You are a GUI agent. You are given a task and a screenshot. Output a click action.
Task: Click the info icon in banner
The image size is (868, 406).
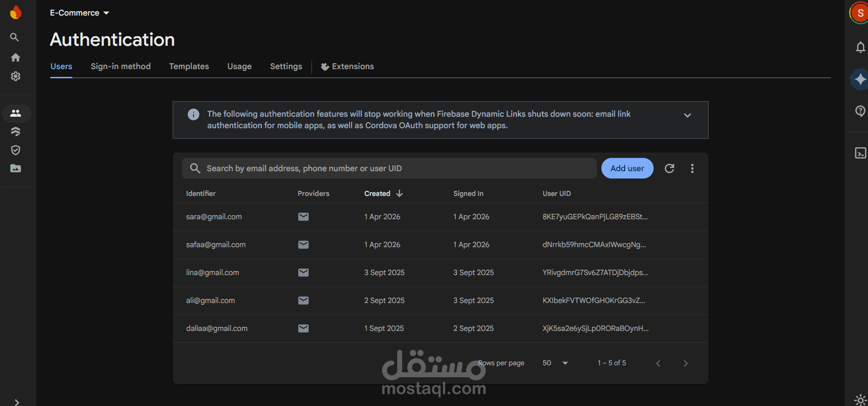tap(193, 114)
